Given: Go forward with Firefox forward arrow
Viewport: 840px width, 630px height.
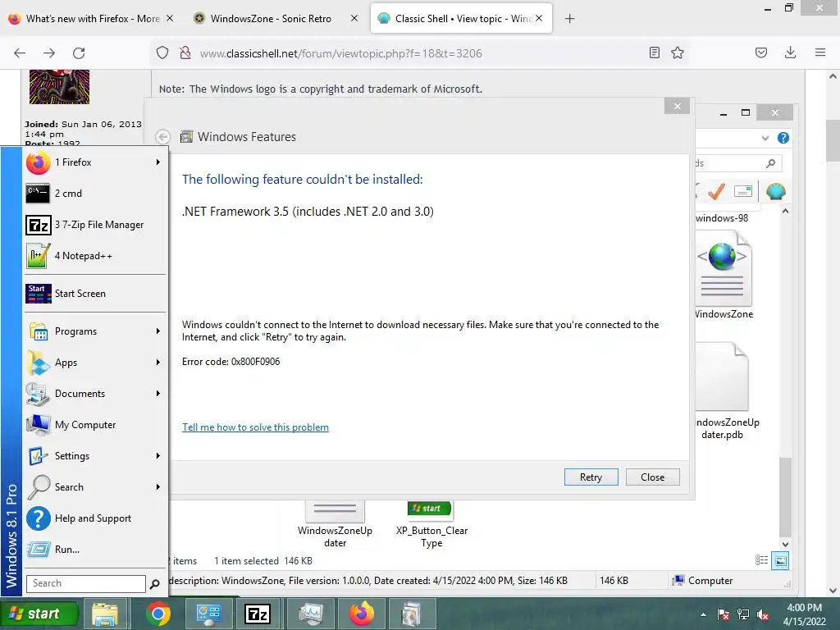Looking at the screenshot, I should click(x=49, y=53).
